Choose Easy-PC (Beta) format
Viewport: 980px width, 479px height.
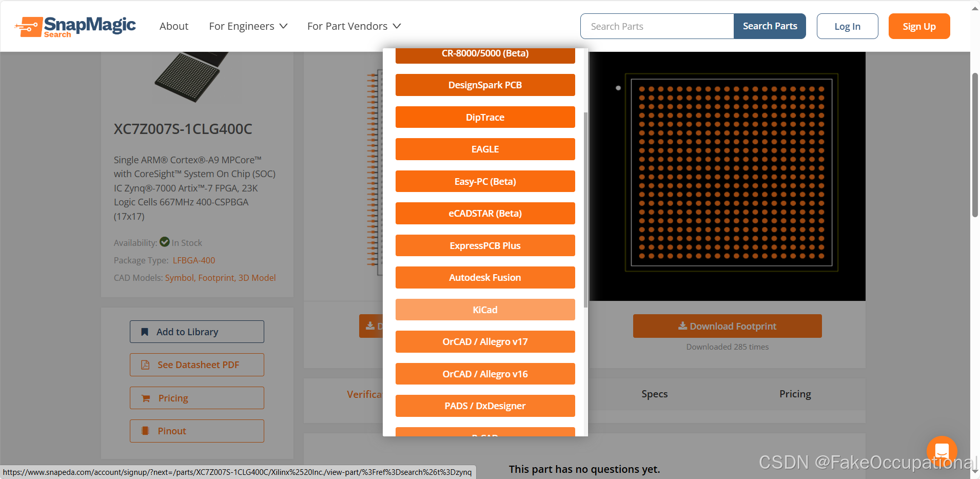[485, 181]
